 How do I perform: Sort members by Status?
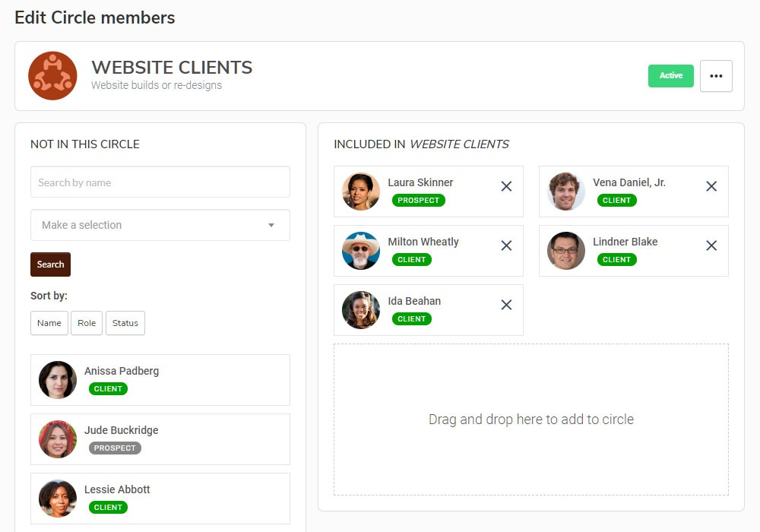coord(125,323)
